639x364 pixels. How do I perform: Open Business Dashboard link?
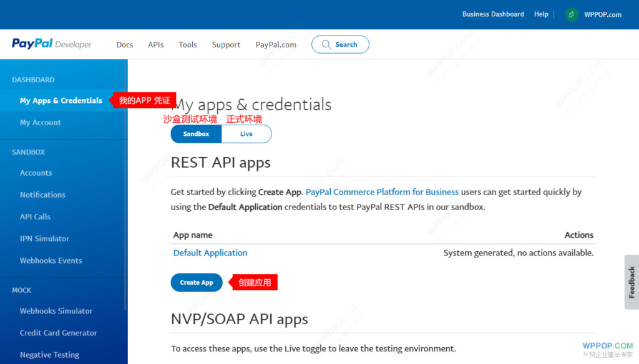(493, 14)
